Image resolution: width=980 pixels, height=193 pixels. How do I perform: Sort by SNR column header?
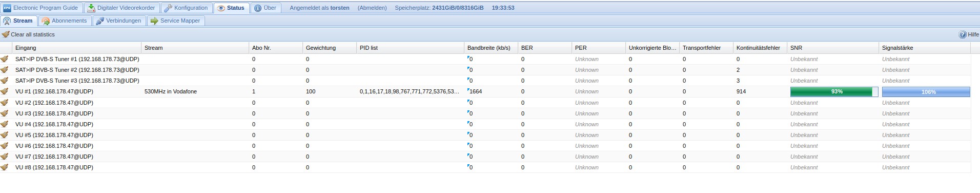tap(833, 48)
